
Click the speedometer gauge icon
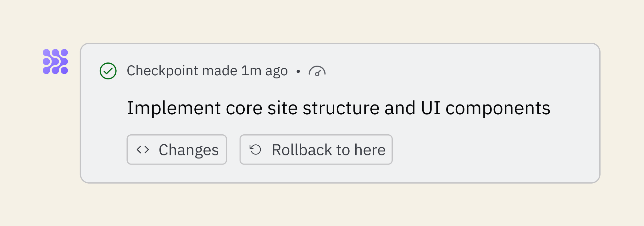[317, 71]
